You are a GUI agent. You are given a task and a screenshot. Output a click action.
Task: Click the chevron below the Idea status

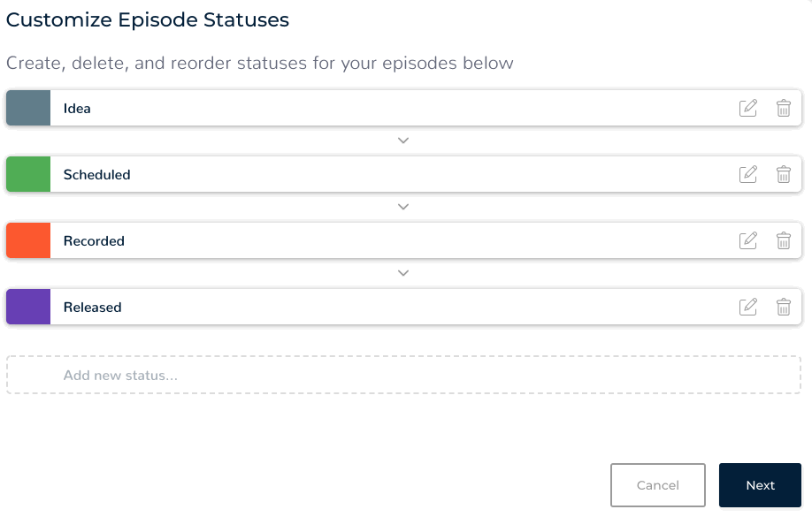(x=403, y=141)
